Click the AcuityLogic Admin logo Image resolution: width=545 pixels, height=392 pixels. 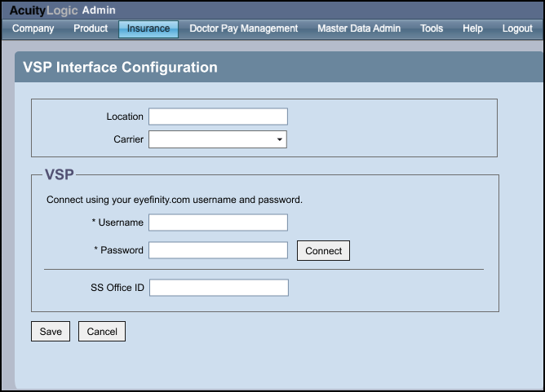pyautogui.click(x=63, y=11)
